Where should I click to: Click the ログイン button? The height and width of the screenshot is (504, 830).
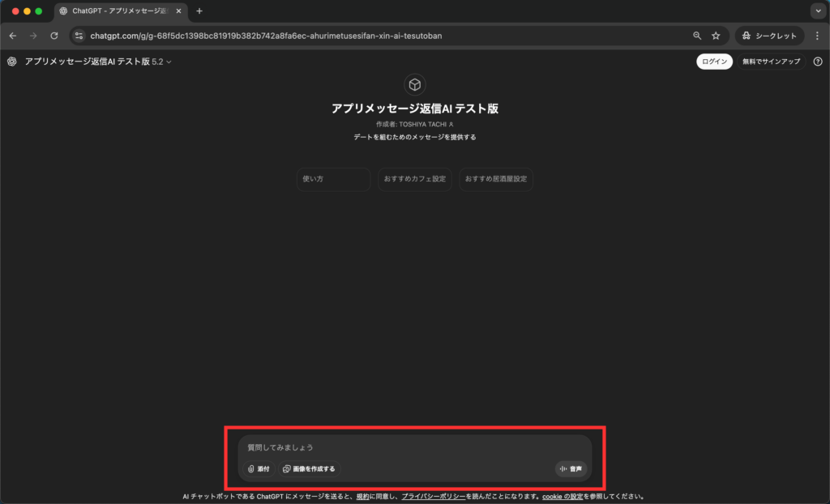714,62
